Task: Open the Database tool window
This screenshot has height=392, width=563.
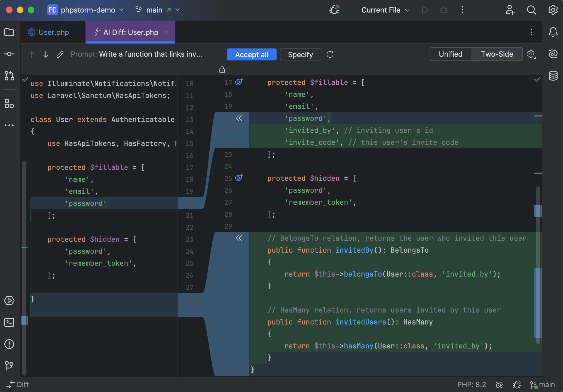Action: 553,76
